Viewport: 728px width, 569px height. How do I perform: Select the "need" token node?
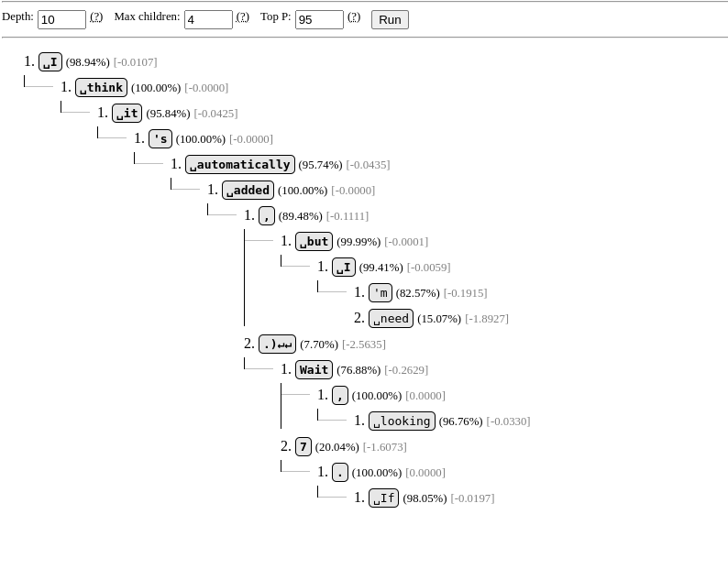[391, 319]
